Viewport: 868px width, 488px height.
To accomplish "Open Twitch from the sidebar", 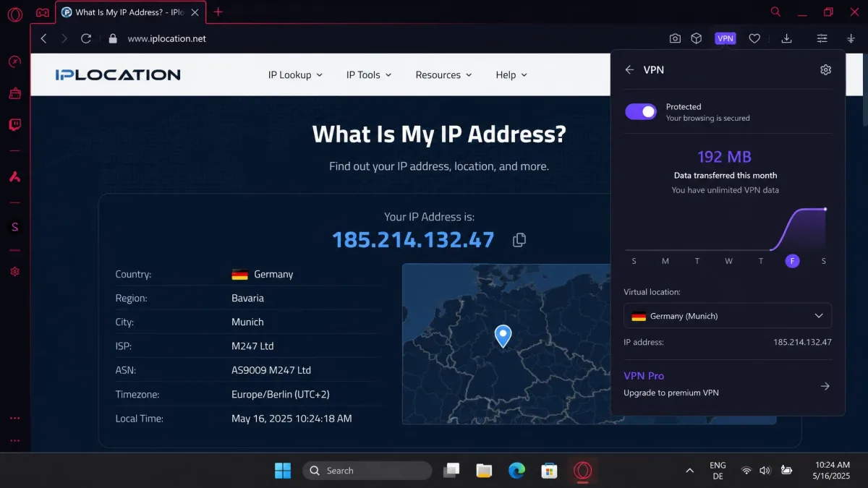I will click(14, 125).
